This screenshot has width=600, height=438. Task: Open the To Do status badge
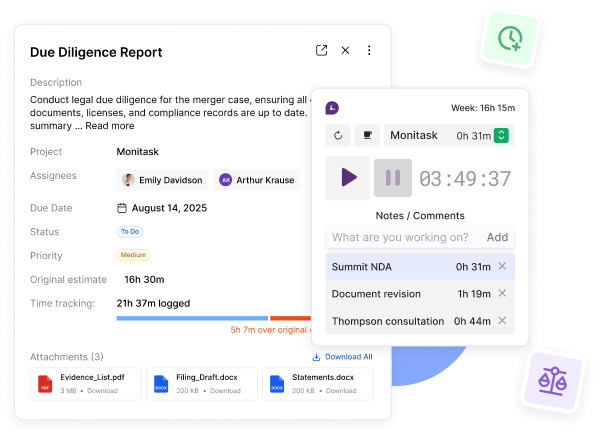click(130, 231)
